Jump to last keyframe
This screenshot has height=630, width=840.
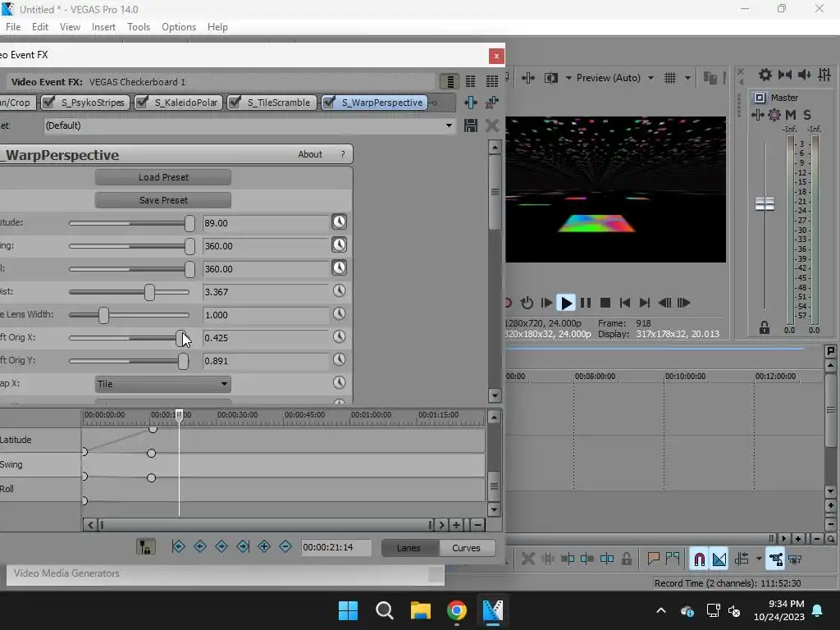[243, 546]
